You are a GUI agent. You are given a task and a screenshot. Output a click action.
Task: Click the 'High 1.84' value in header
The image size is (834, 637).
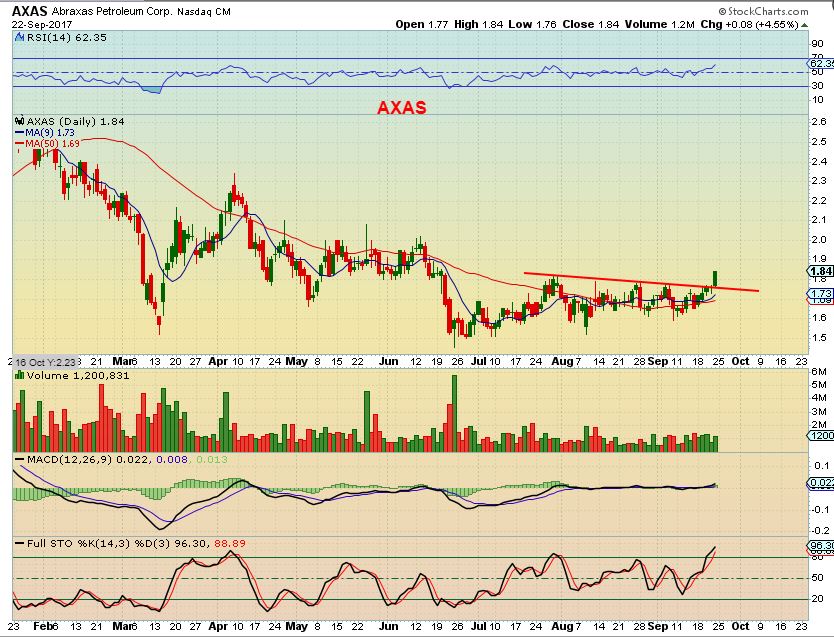click(478, 24)
